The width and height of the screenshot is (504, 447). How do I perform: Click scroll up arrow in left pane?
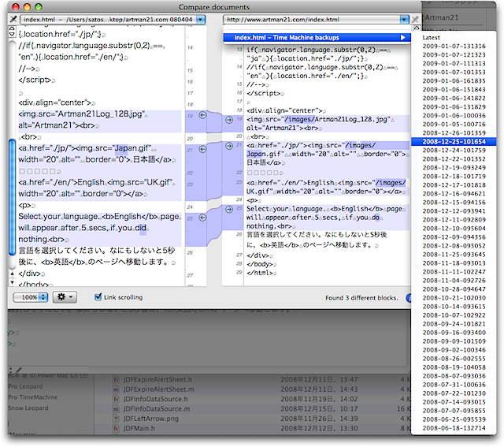(12, 274)
